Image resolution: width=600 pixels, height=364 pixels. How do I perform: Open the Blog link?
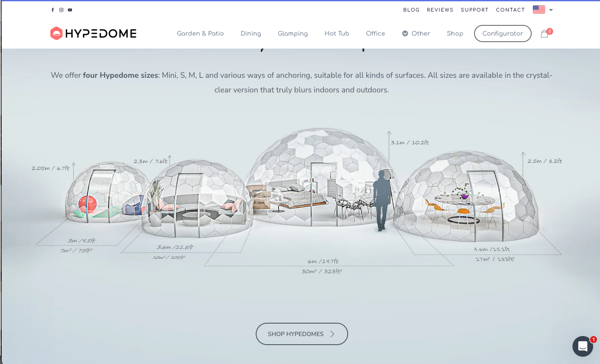tap(411, 10)
